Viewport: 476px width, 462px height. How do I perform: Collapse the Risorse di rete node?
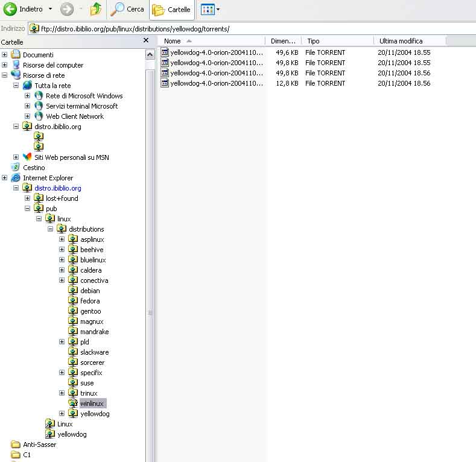(5, 75)
